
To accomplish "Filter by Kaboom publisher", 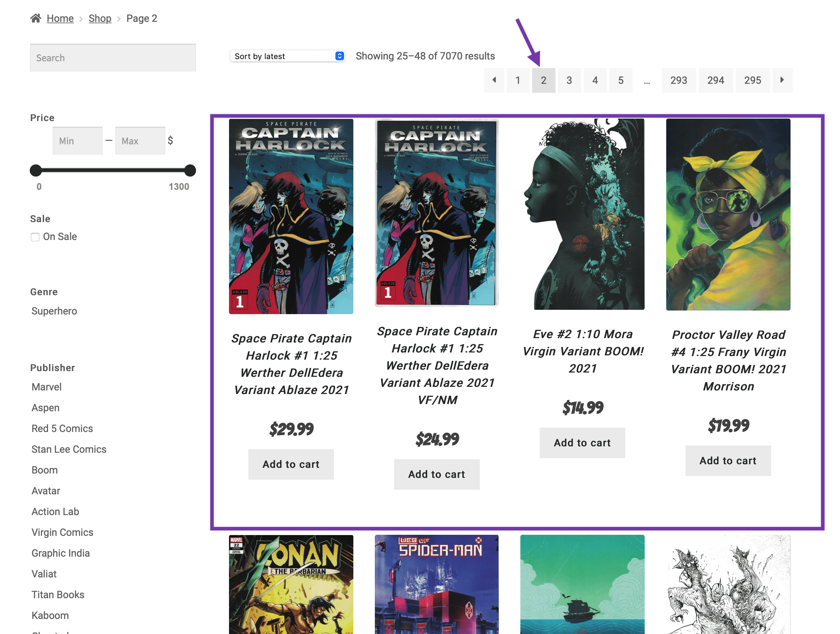I will pos(50,615).
